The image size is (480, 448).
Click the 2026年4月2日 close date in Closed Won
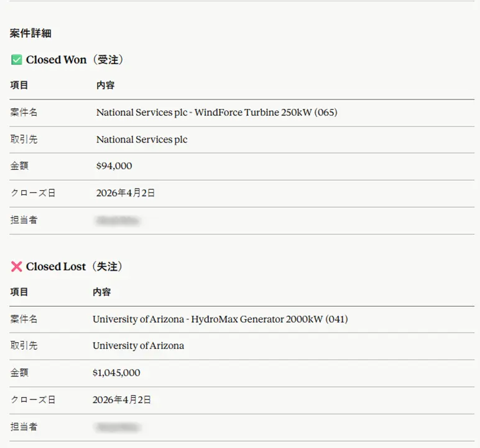point(126,193)
